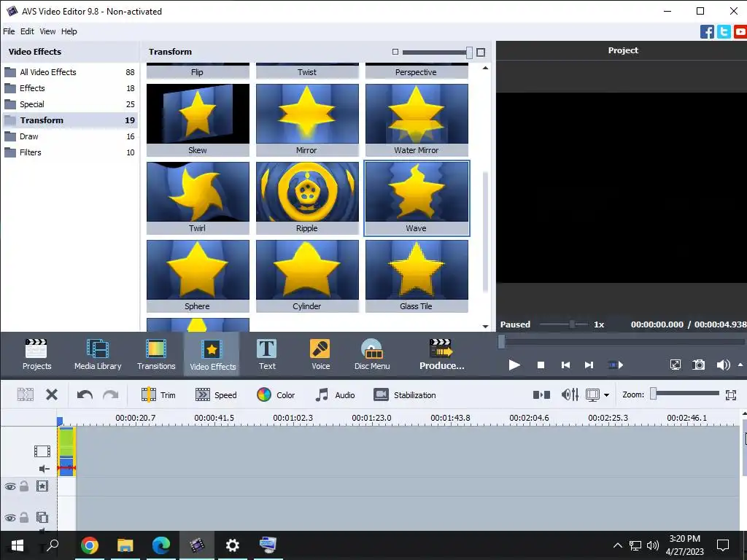Jump to previous frame
The height and width of the screenshot is (560, 747).
click(565, 365)
